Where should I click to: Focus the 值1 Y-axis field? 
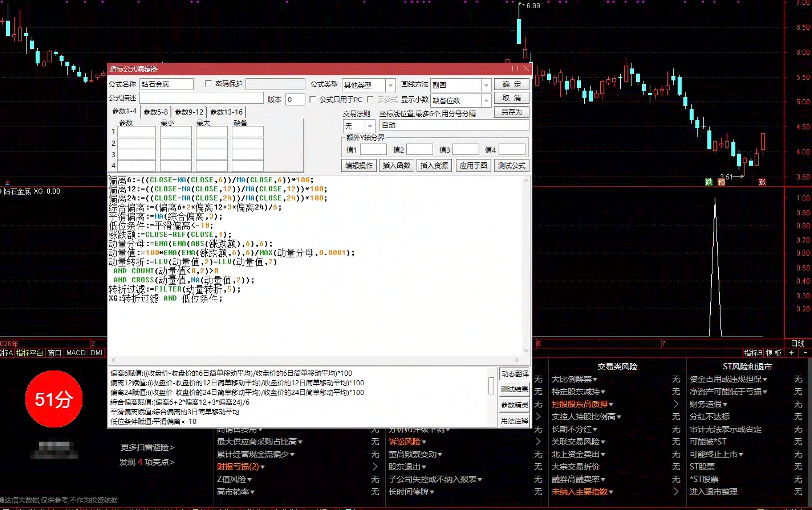pos(373,149)
